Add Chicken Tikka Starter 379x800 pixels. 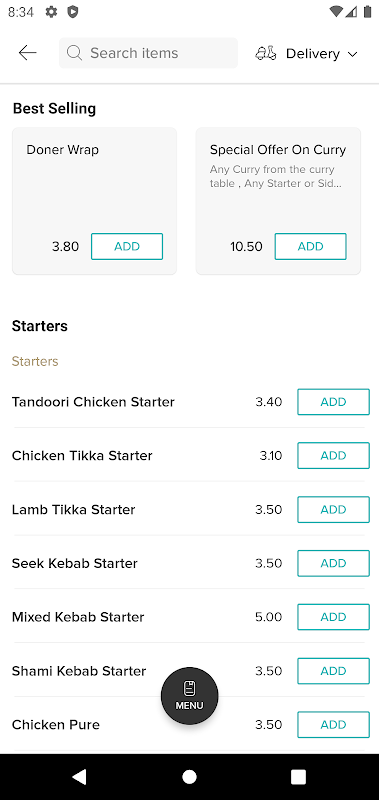tap(334, 456)
